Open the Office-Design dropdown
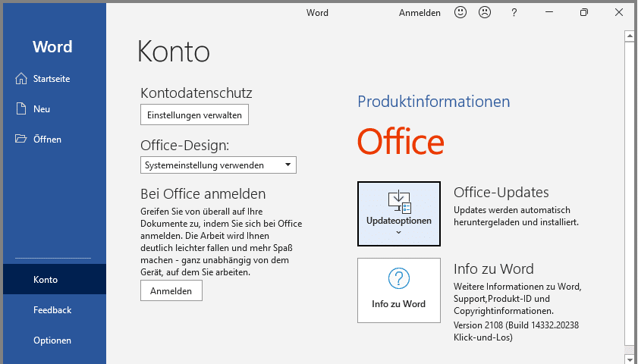The image size is (638, 364). coord(218,165)
